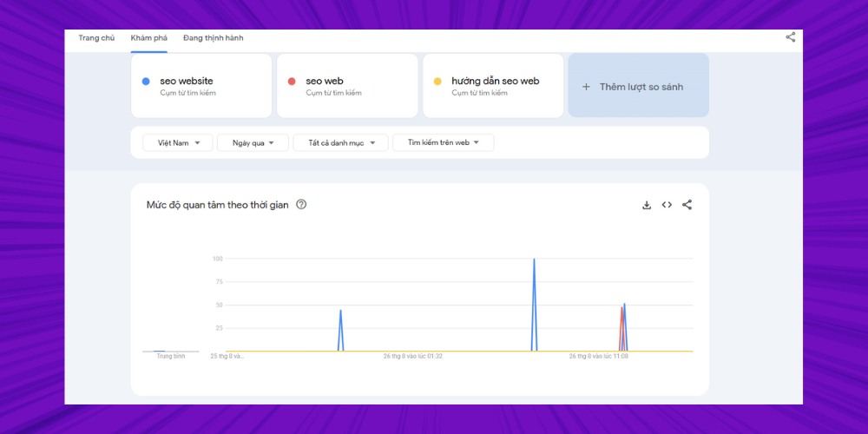Share the interest over time chart

point(687,205)
